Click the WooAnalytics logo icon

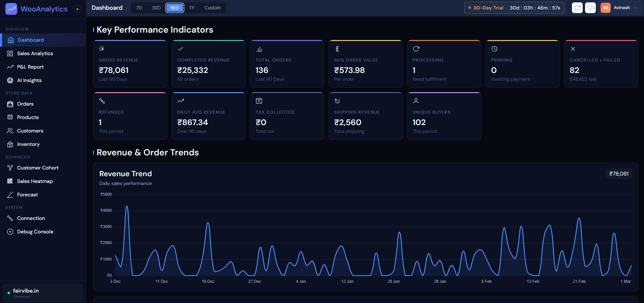pyautogui.click(x=11, y=9)
